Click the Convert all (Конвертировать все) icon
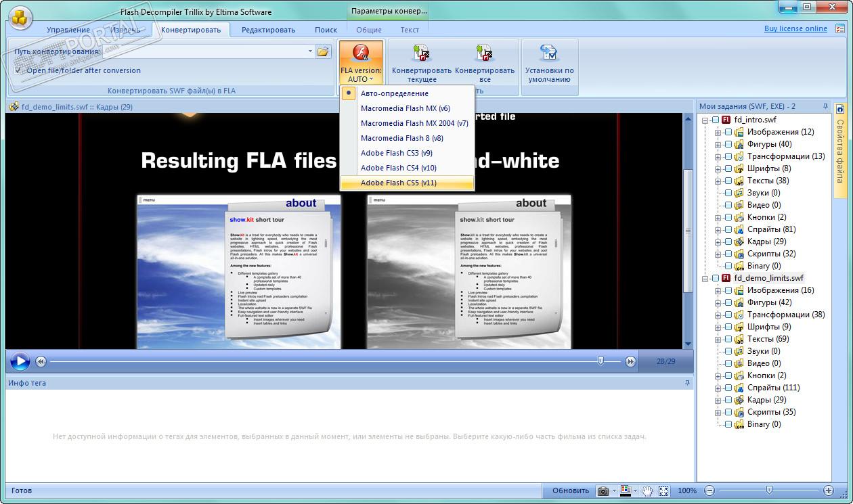Image resolution: width=853 pixels, height=504 pixels. 484,53
